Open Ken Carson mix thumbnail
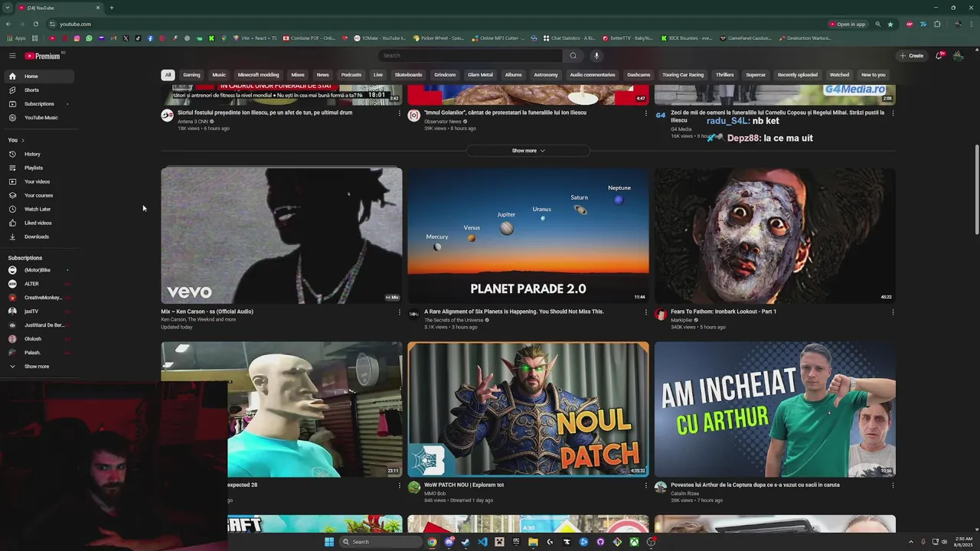The width and height of the screenshot is (980, 551). click(x=282, y=236)
